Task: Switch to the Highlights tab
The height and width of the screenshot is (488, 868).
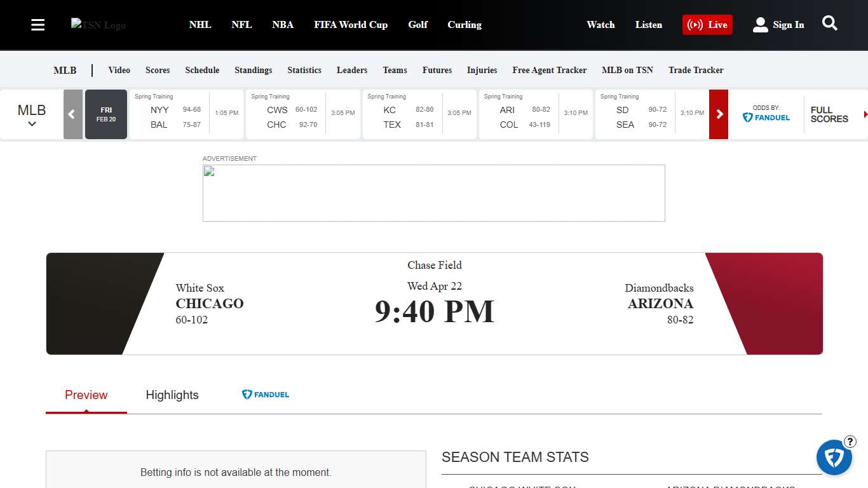Action: click(172, 395)
